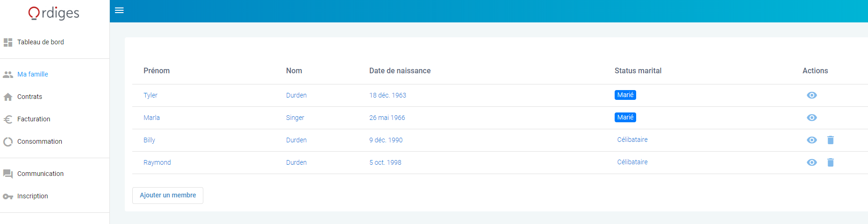Select the Raymond first name cell

pos(157,162)
